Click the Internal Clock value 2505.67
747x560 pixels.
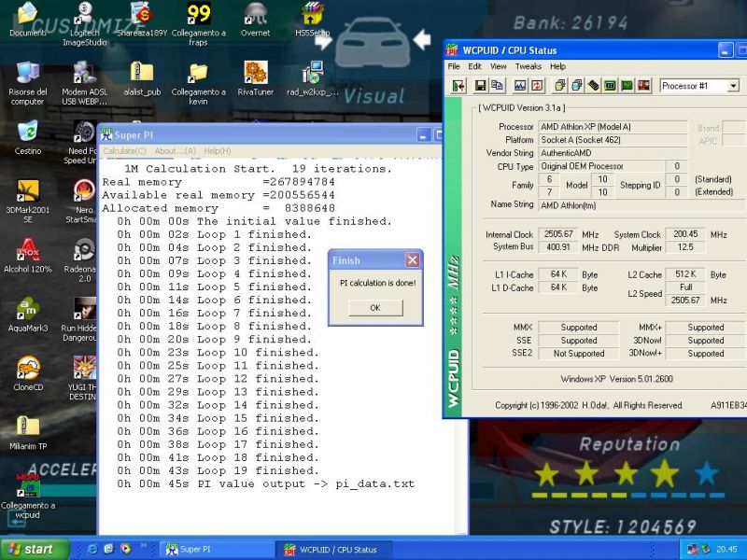click(x=558, y=234)
